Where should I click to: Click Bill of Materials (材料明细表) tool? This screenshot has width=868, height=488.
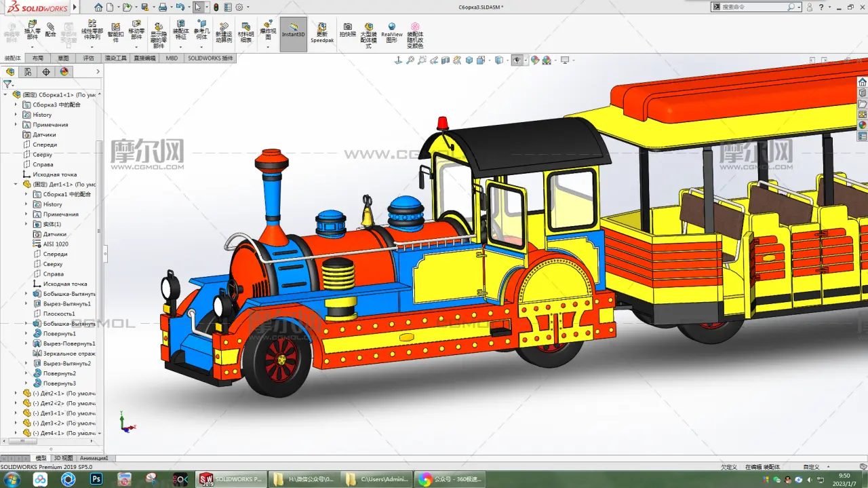coord(245,33)
